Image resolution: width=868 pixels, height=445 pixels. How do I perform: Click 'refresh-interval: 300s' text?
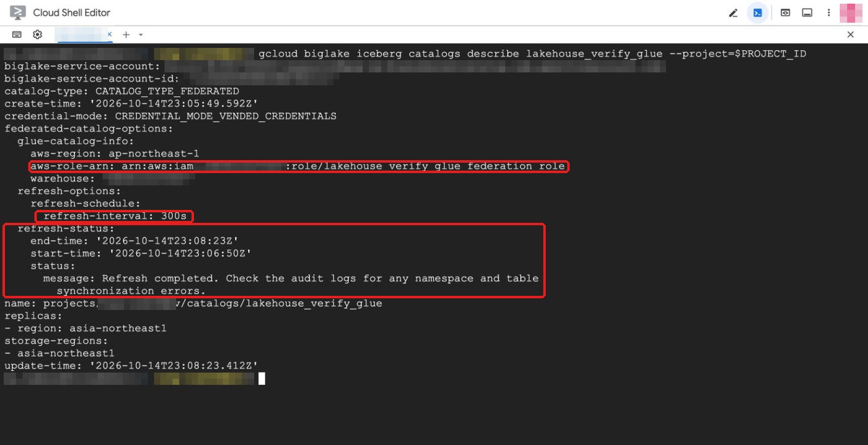click(115, 216)
